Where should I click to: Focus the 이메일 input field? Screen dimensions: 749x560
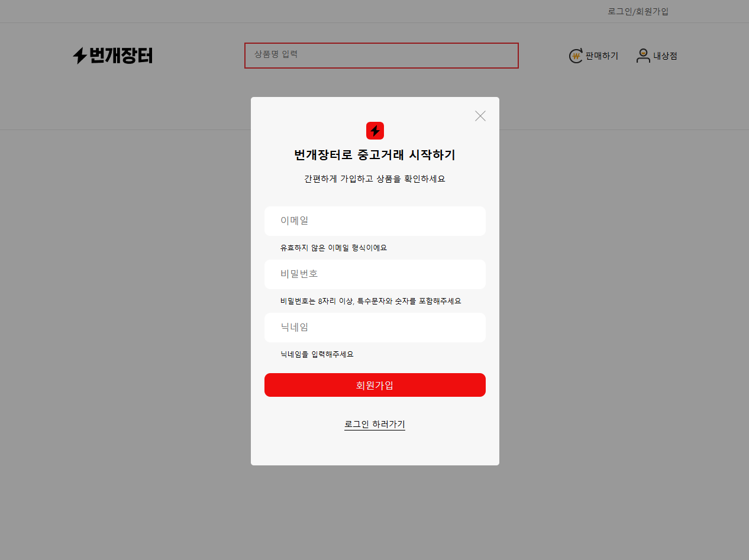[x=375, y=221]
